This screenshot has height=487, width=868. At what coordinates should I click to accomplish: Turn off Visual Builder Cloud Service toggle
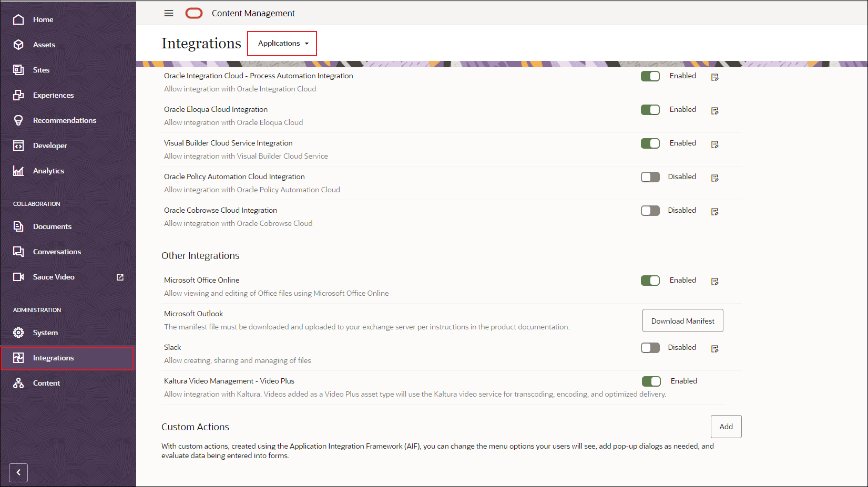pyautogui.click(x=650, y=143)
